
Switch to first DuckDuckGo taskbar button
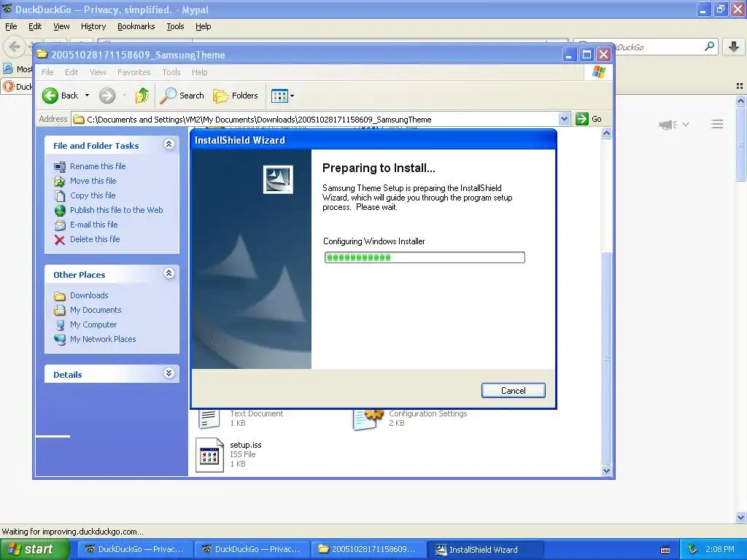[x=134, y=550]
